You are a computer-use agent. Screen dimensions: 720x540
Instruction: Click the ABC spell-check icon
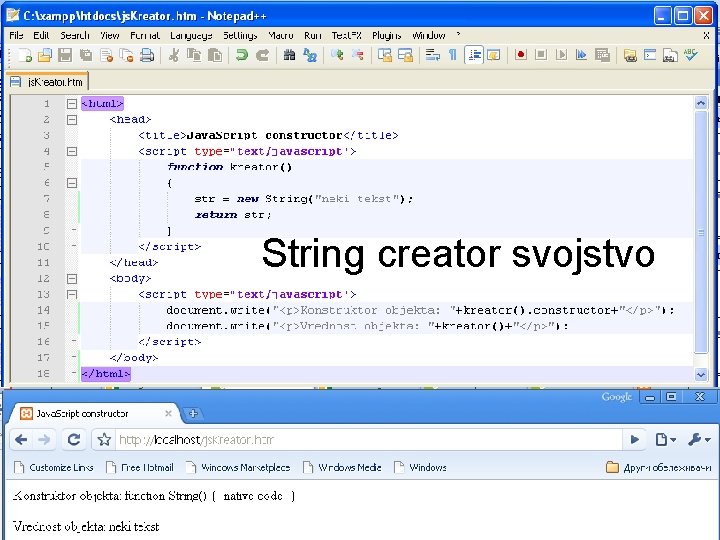(690, 55)
